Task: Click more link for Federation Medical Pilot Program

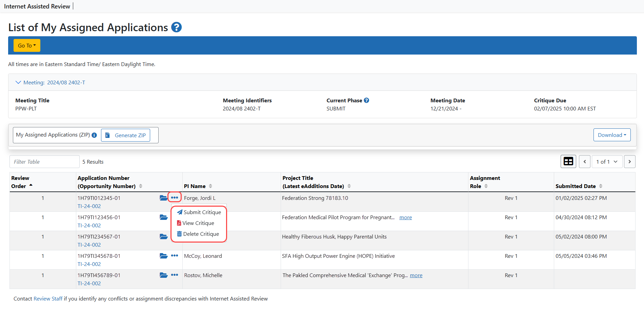Action: point(406,217)
